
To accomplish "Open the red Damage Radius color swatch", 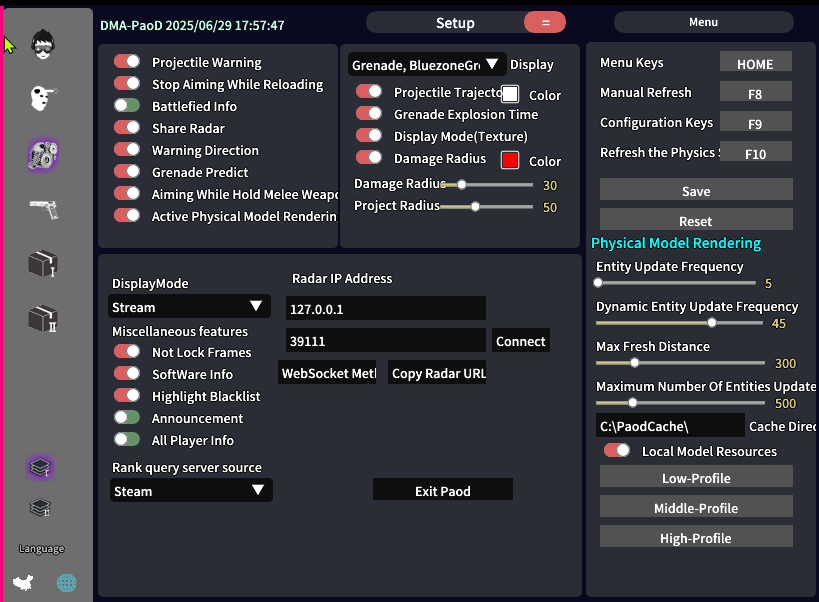I will [510, 160].
